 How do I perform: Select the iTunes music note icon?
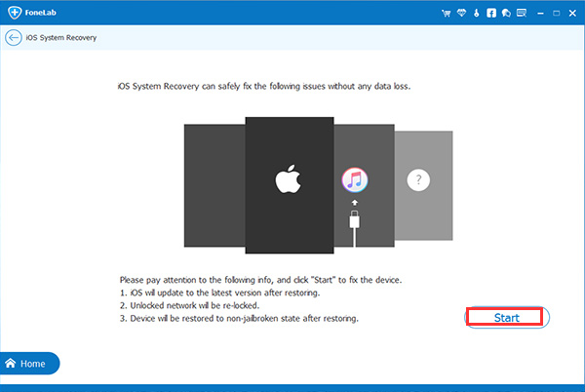[x=355, y=179]
